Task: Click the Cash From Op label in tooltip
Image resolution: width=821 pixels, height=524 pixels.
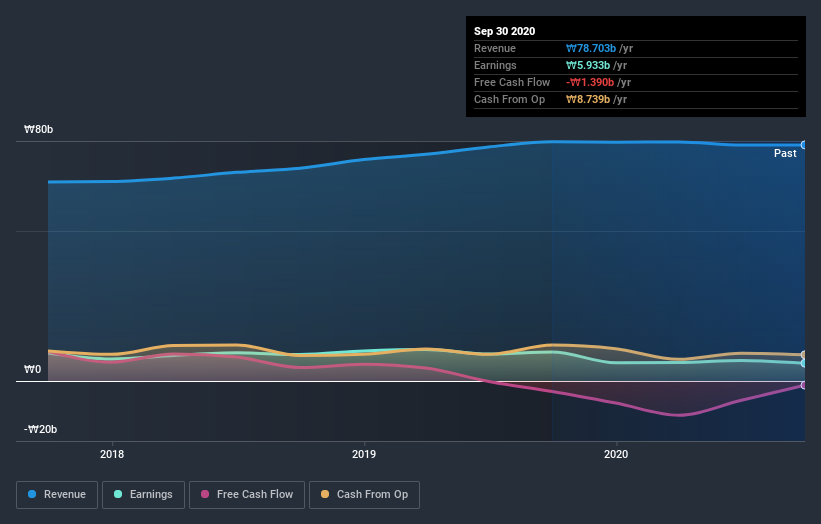Action: pos(509,99)
